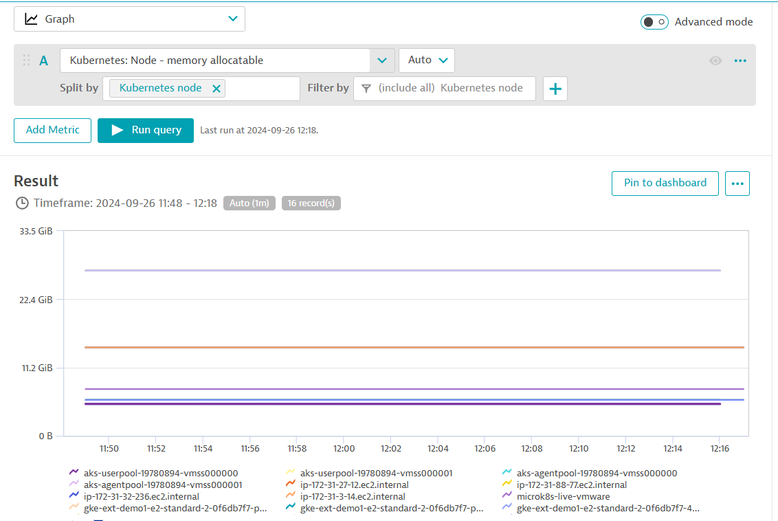Screen dimensions: 778x521
Task: Open the Graph visualization dropdown
Action: click(131, 19)
